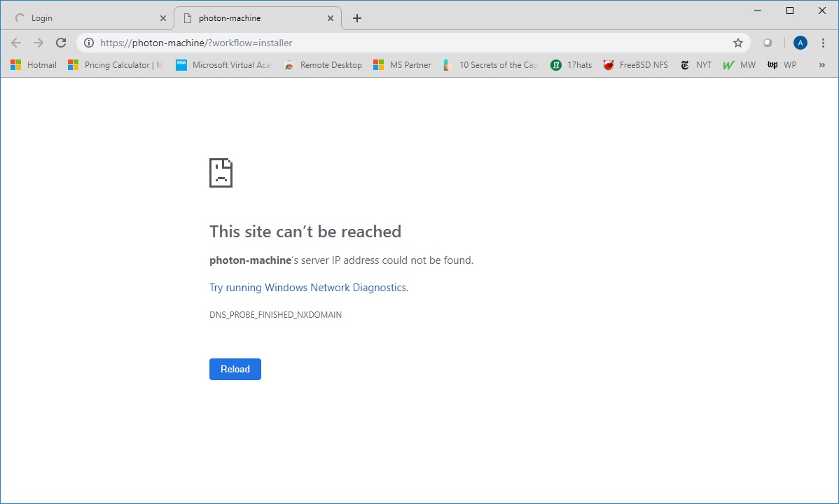Maximize the Chrome window
The width and height of the screenshot is (839, 504).
790,10
